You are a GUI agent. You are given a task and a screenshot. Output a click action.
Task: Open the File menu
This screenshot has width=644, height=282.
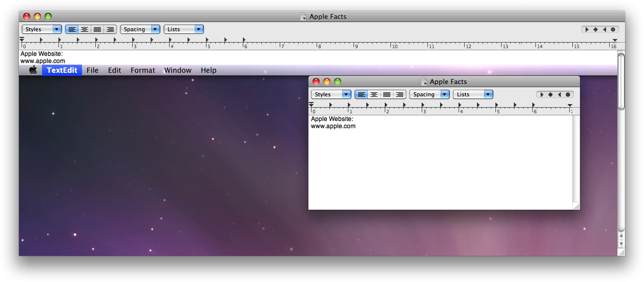pos(92,70)
